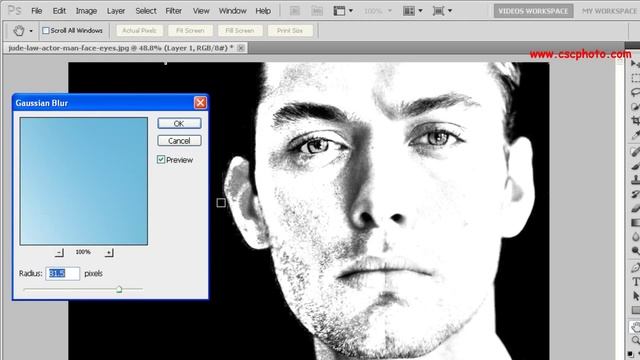Open the Filter menu
Image resolution: width=640 pixels, height=360 pixels.
(x=173, y=11)
